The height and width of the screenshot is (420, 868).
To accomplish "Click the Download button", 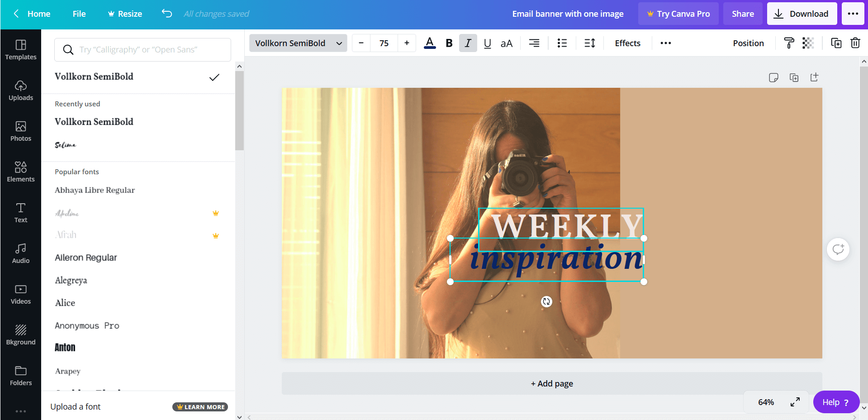I will coord(802,14).
